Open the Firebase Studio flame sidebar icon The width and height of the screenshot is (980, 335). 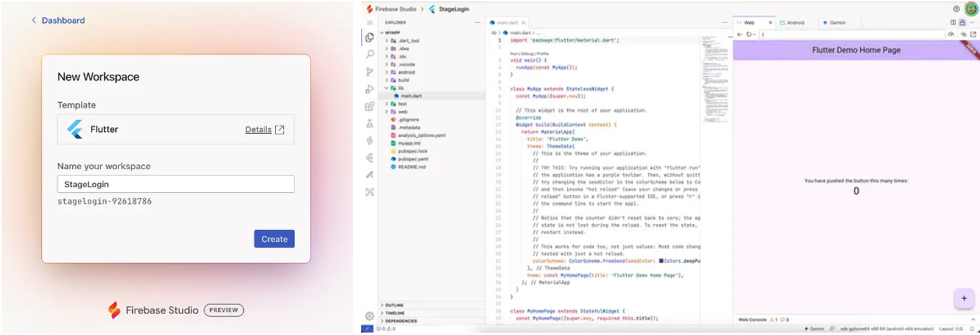point(369,141)
